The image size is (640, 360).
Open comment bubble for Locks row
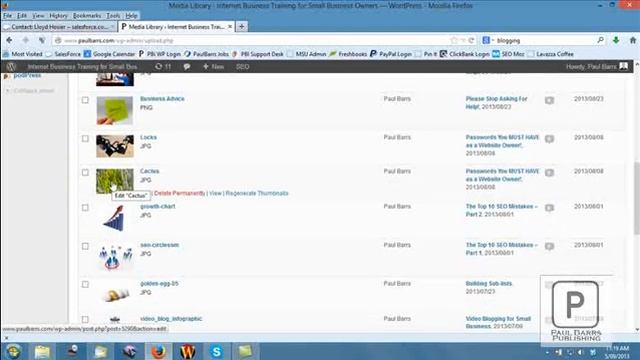point(549,139)
